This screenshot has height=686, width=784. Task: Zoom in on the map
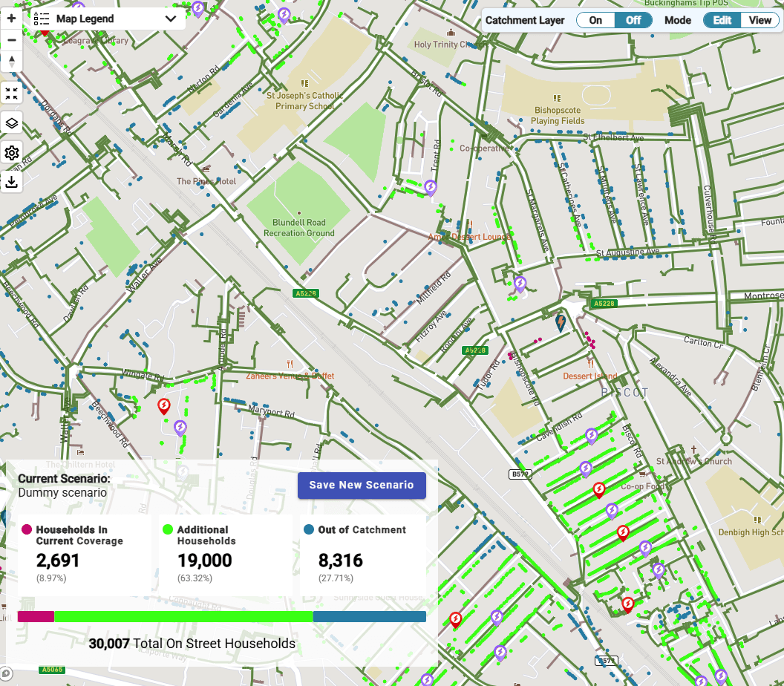pos(11,18)
